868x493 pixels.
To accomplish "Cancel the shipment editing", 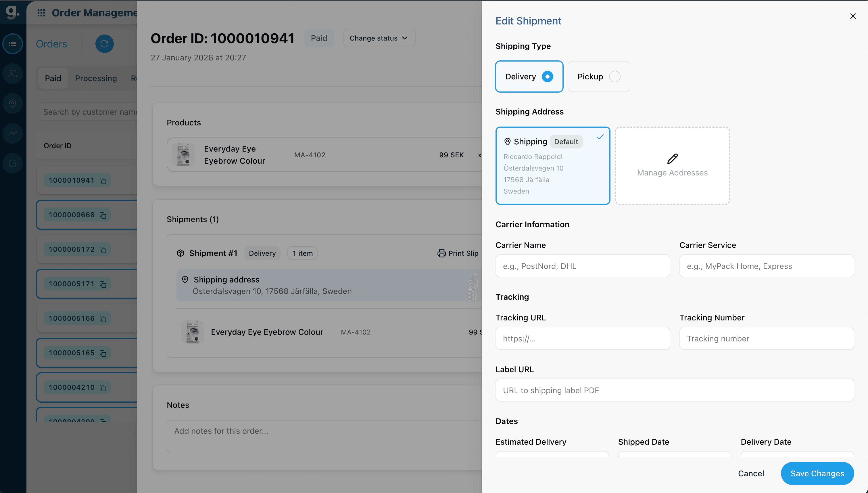I will click(x=751, y=473).
